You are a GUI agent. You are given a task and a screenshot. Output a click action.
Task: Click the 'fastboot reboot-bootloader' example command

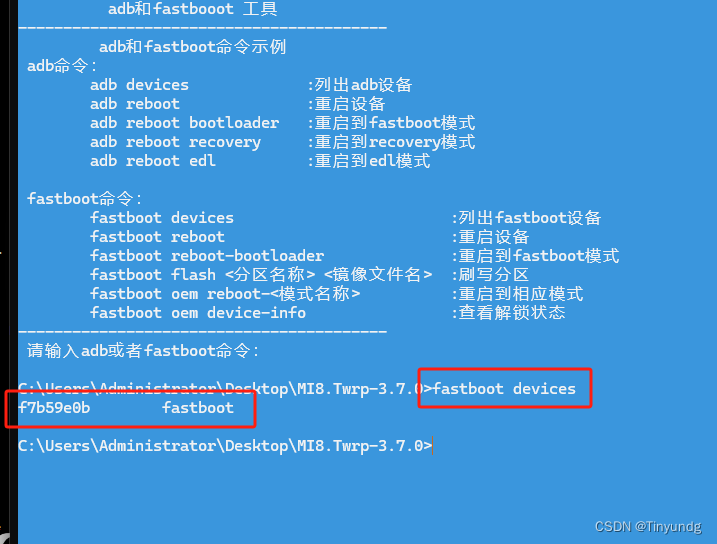pyautogui.click(x=207, y=256)
